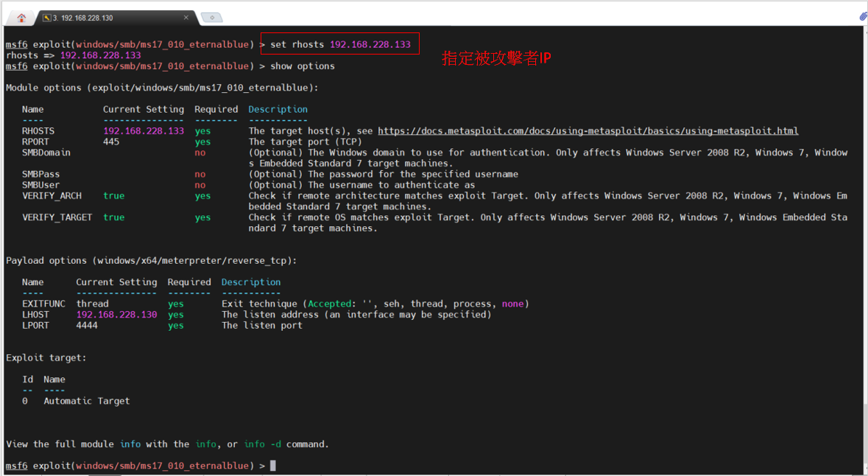868x476 pixels.
Task: Click the 'Exploit target:' heading
Action: coord(46,358)
